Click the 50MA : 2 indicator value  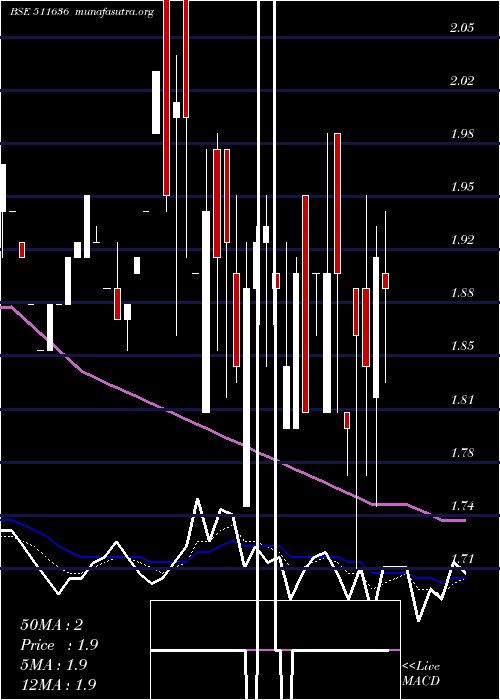point(51,625)
